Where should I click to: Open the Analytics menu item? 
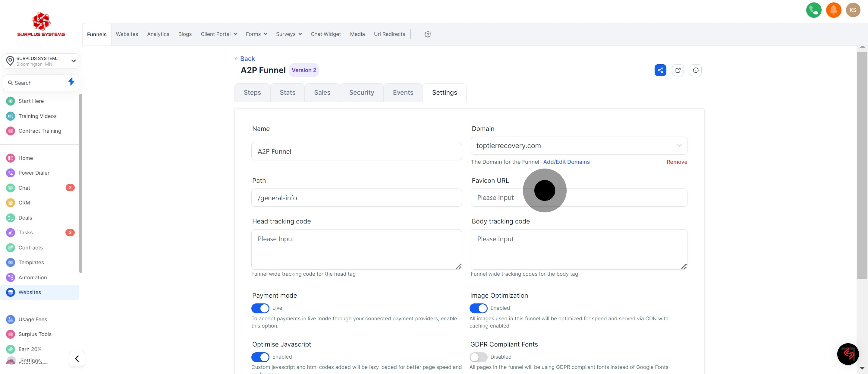tap(158, 34)
